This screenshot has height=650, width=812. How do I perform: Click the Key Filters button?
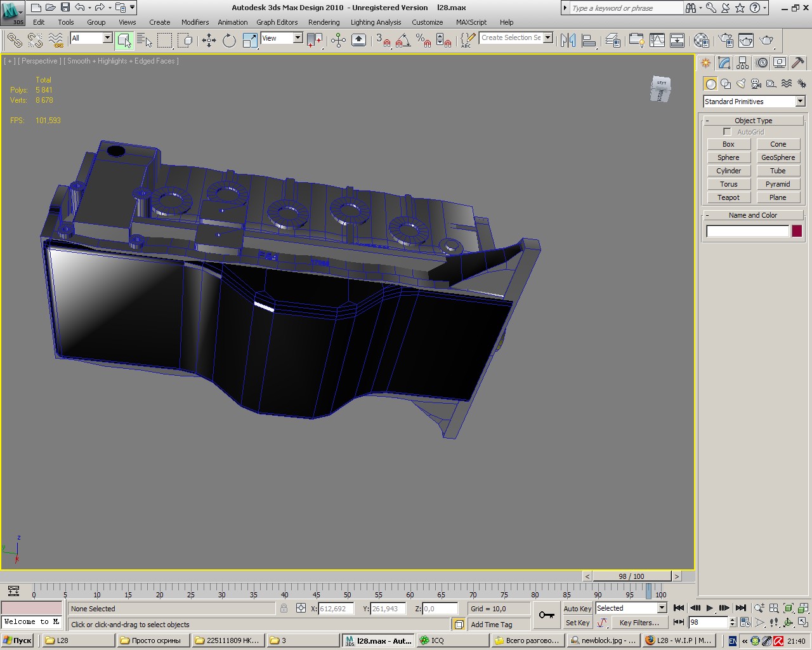point(639,623)
